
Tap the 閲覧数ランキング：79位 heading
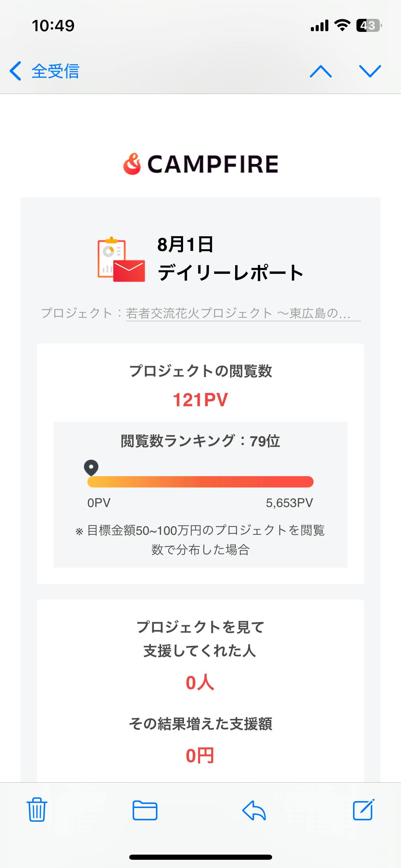[x=200, y=441]
